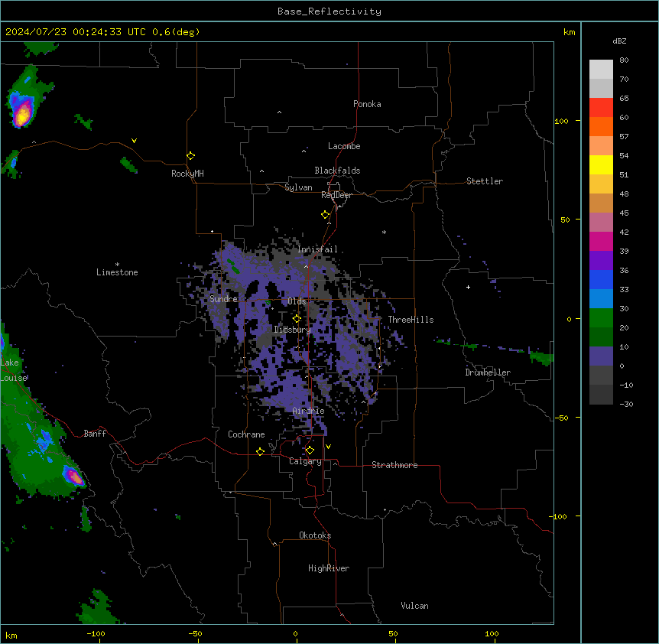Image resolution: width=659 pixels, height=644 pixels.
Task: Select the storm cell core southwest of Banff
Action: [x=75, y=477]
